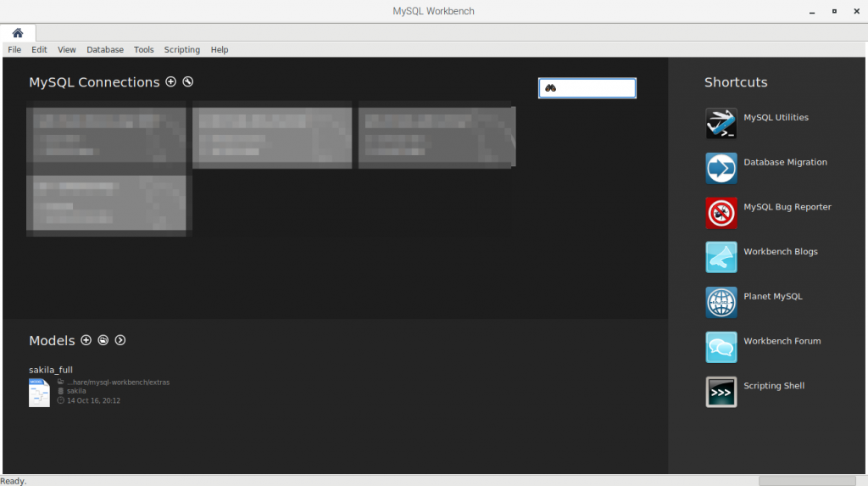This screenshot has height=486, width=868.
Task: Open the View menu
Action: tap(66, 49)
